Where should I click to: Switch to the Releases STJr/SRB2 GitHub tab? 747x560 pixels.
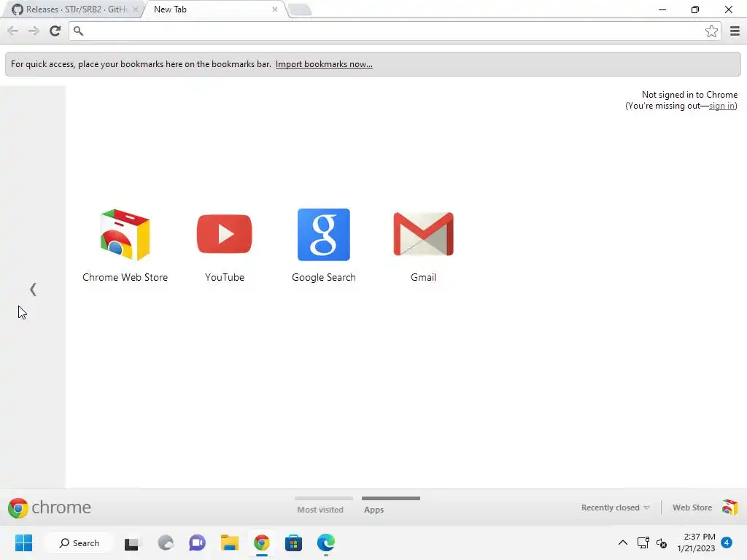pyautogui.click(x=71, y=9)
